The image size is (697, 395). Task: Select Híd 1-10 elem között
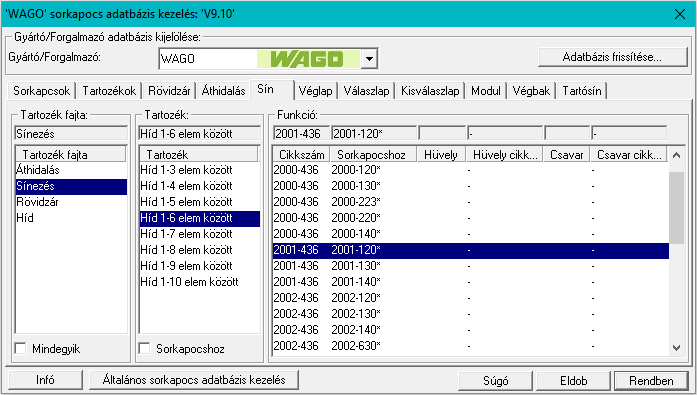[x=200, y=282]
